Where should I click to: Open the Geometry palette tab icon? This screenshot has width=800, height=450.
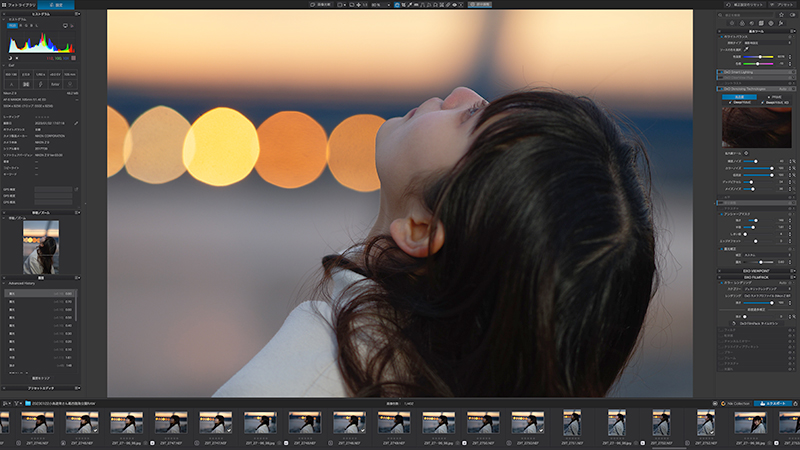click(x=761, y=23)
